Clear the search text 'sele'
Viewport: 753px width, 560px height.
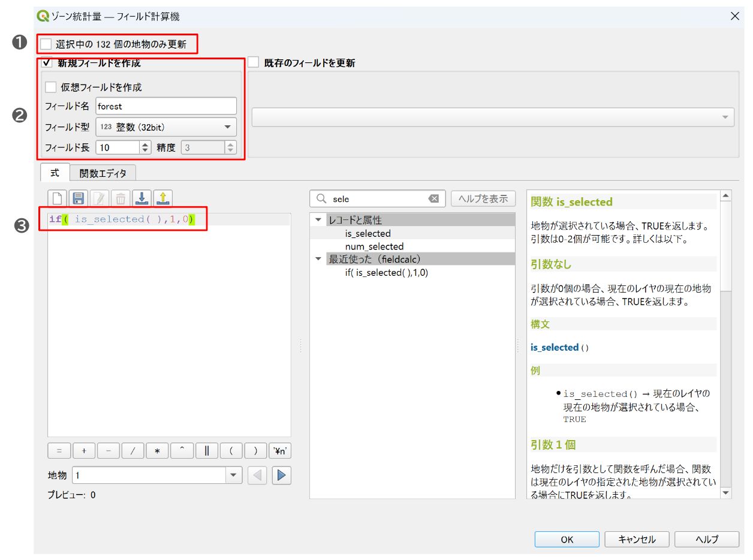coord(433,199)
